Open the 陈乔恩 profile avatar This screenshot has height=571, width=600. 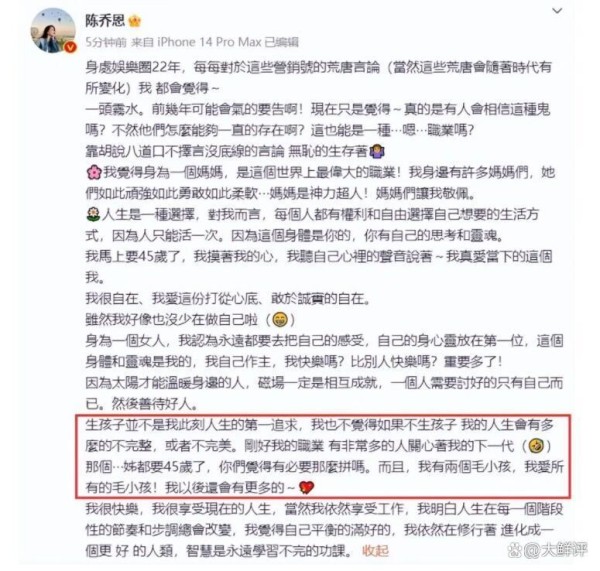pos(53,31)
